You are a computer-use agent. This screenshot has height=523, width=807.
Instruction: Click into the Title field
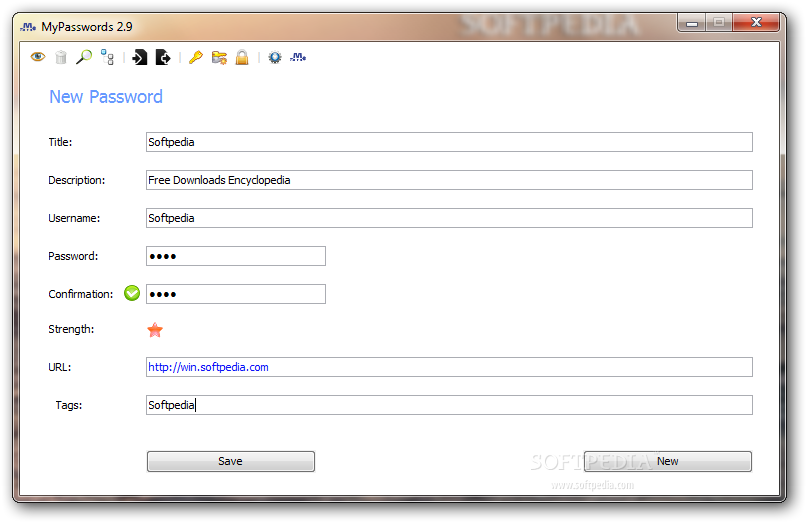[x=449, y=142]
